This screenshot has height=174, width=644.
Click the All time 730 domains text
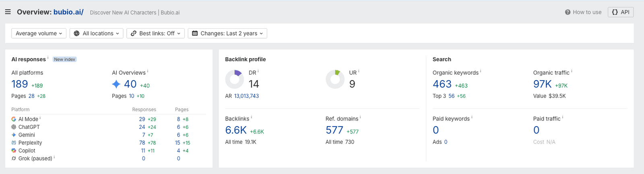[x=340, y=142]
